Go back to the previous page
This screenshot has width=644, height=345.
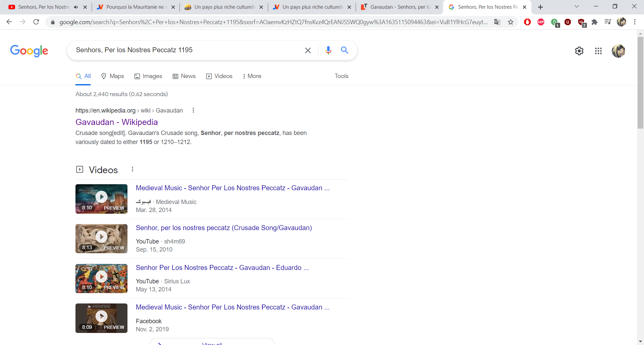point(9,22)
